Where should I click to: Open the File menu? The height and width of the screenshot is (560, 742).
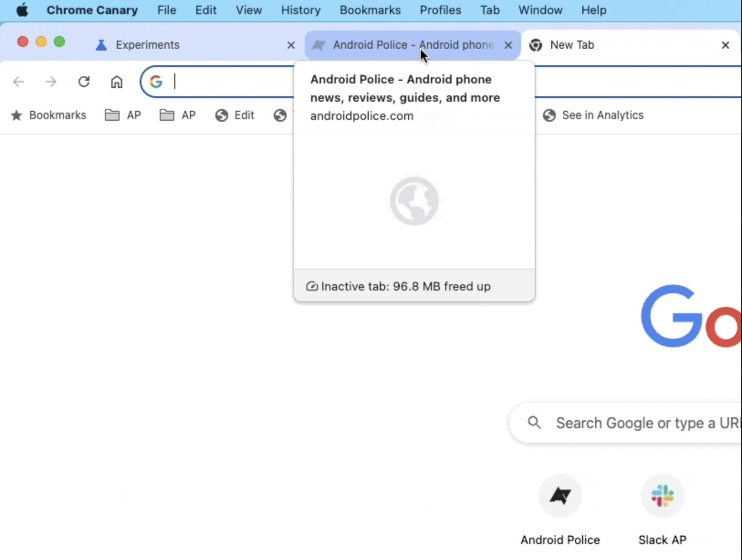[167, 10]
